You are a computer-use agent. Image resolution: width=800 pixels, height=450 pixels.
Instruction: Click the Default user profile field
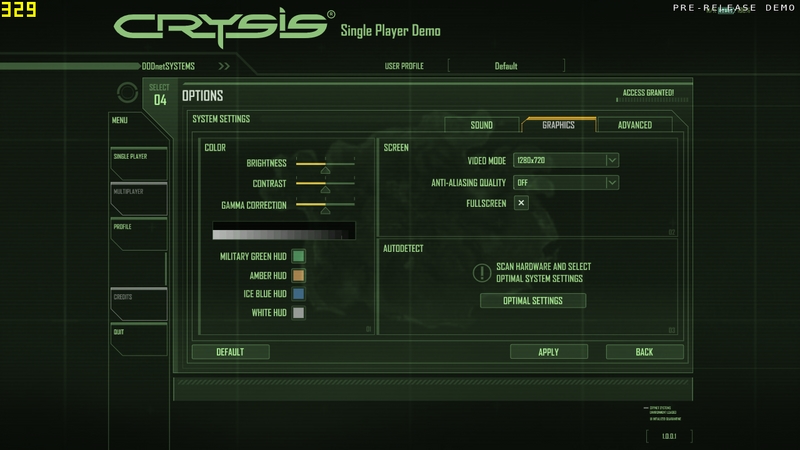[x=506, y=66]
